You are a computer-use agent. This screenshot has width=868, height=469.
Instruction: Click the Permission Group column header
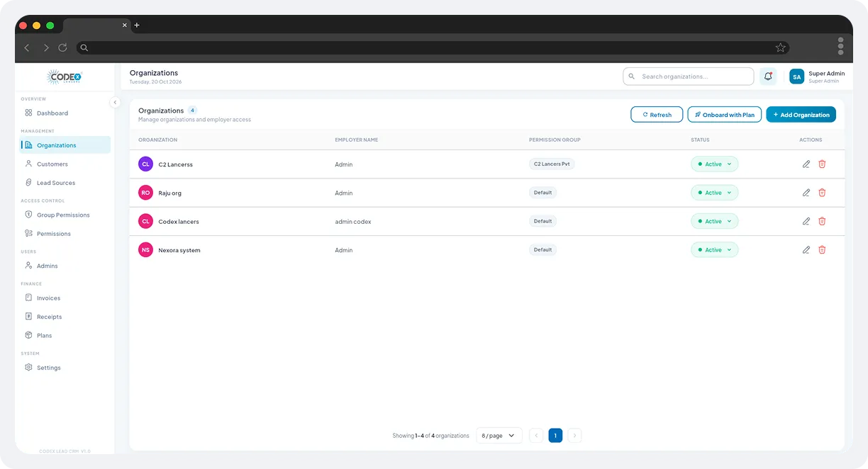point(556,140)
